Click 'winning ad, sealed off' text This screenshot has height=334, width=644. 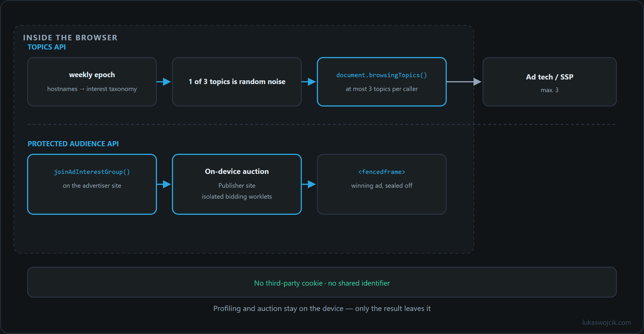click(382, 186)
